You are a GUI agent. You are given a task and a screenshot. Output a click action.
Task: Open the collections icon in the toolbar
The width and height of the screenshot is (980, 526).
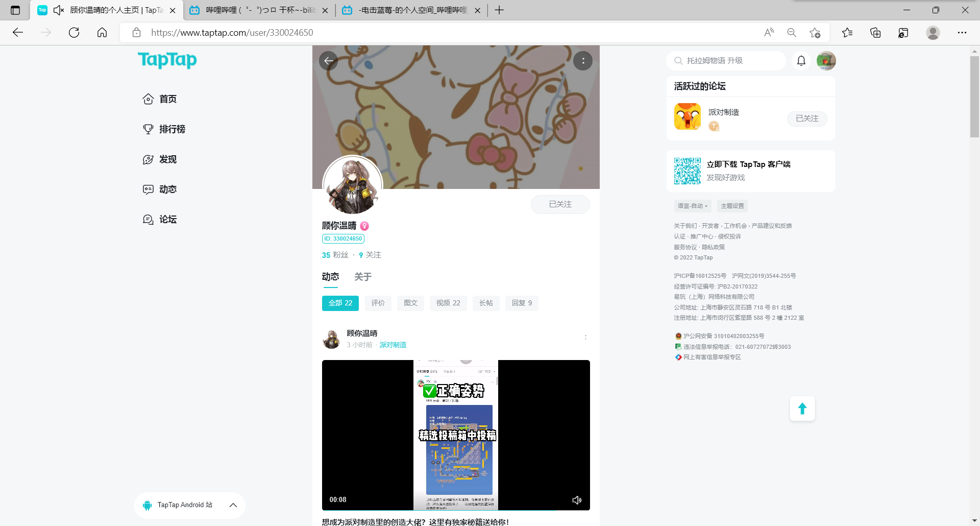pyautogui.click(x=875, y=33)
